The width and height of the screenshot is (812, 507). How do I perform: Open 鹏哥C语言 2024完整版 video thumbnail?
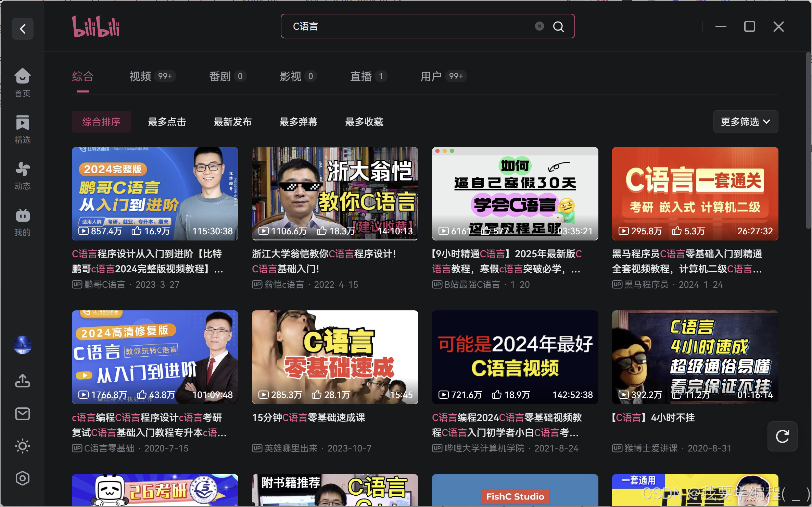click(155, 194)
